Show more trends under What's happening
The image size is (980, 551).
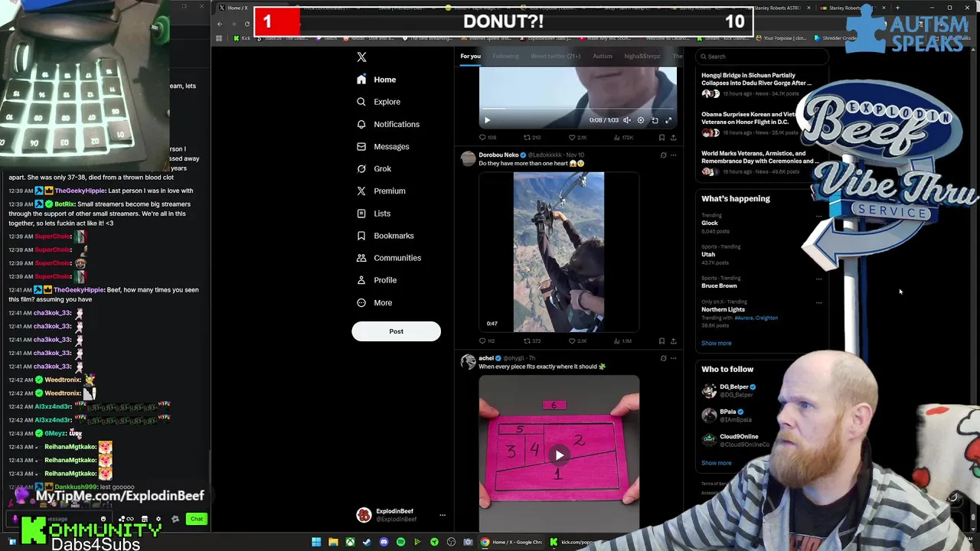(x=716, y=343)
